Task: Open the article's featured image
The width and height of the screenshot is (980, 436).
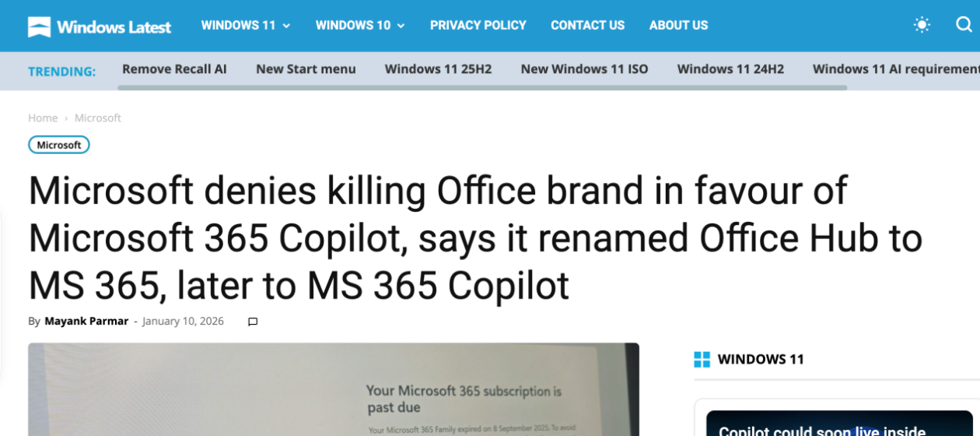Action: [333, 389]
